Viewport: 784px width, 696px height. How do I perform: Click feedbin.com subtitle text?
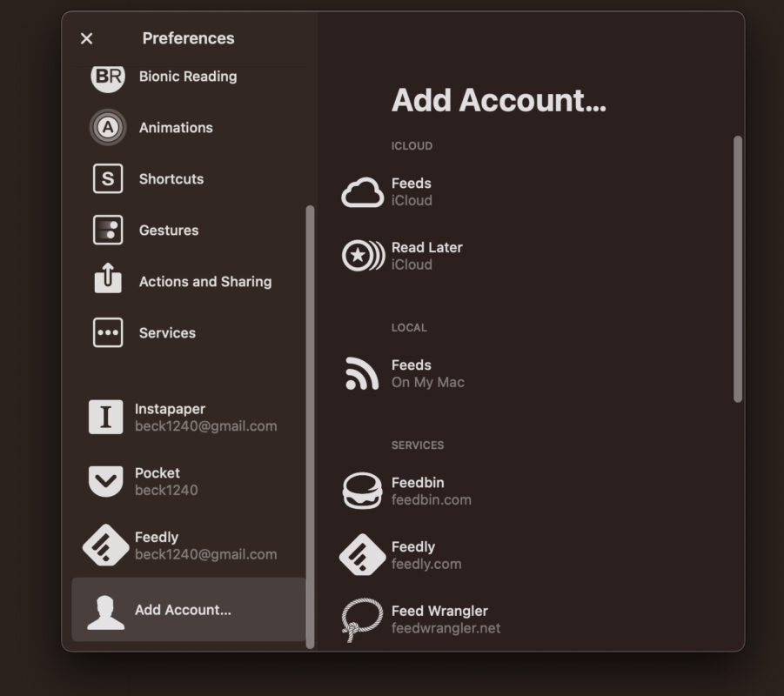click(x=432, y=499)
